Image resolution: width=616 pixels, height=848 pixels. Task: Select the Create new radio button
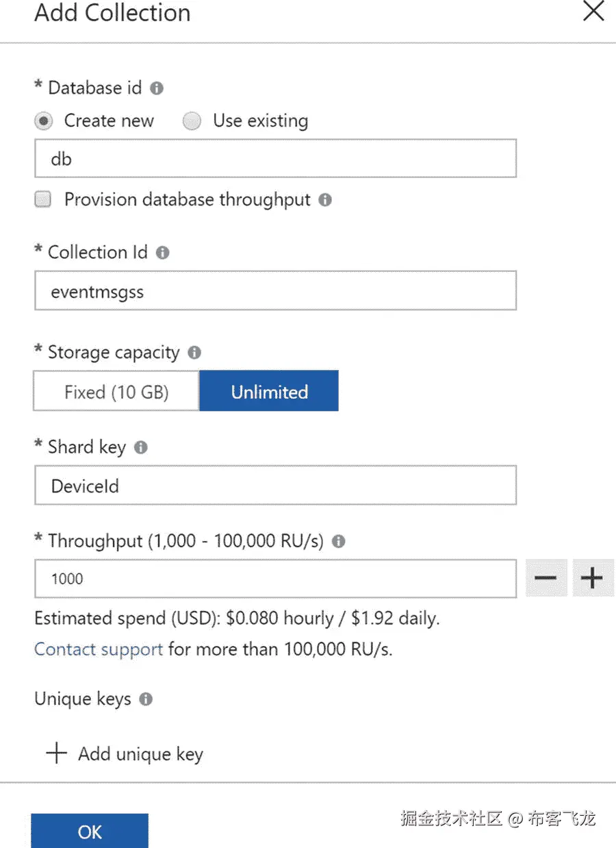coord(43,121)
